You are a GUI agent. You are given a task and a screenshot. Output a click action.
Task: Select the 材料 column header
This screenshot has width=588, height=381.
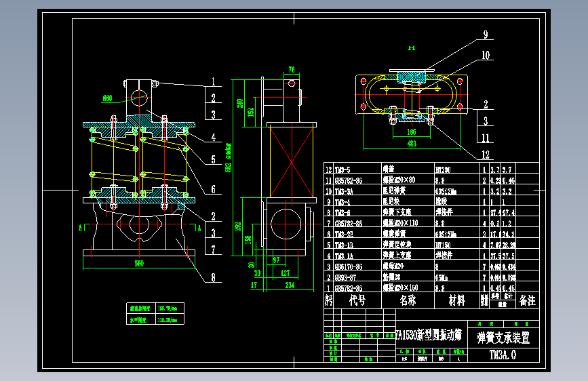click(x=456, y=300)
